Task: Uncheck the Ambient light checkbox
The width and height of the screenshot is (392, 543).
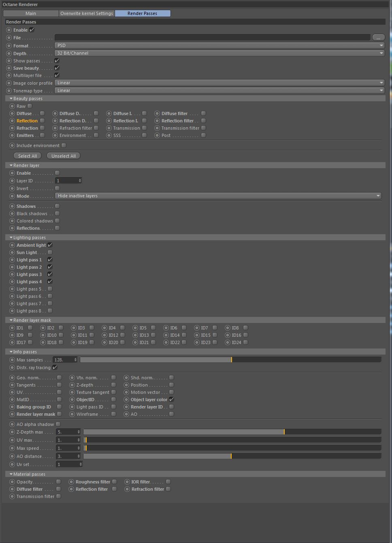Action: click(x=50, y=245)
